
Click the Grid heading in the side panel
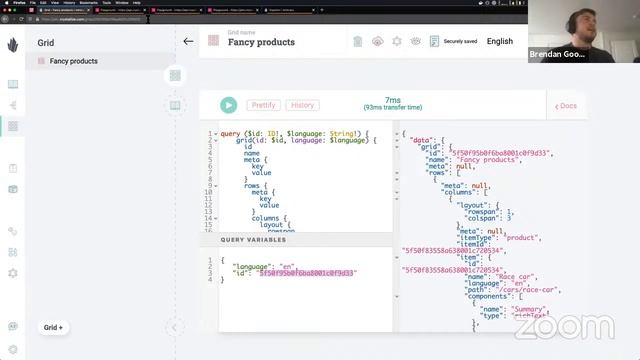click(x=46, y=43)
